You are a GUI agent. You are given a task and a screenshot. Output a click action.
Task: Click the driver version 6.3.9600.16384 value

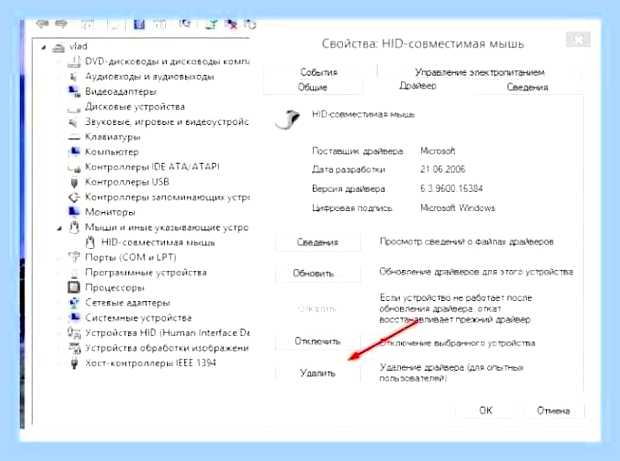click(x=452, y=189)
